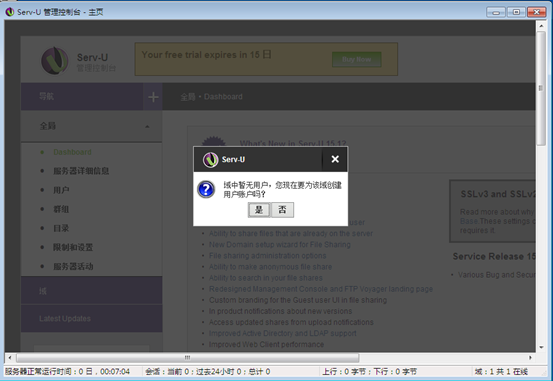
Task: Expand the 域 section in the sidebar
Action: pos(92,291)
